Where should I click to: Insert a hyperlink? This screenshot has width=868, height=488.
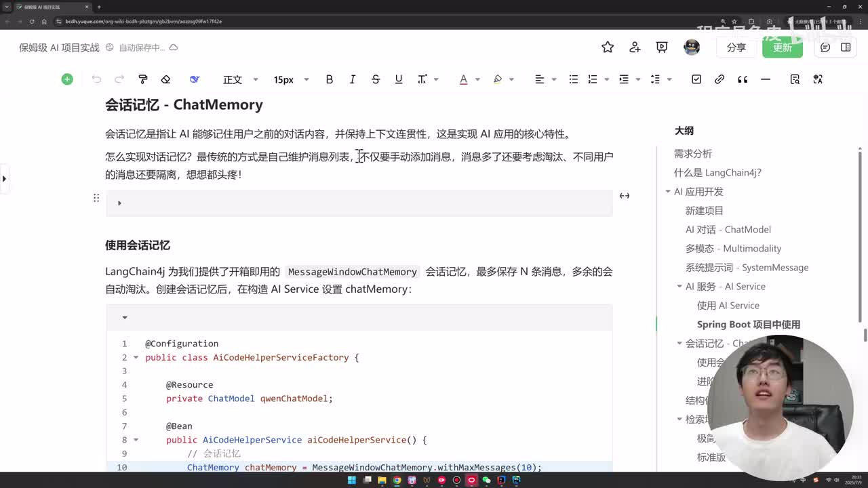point(719,79)
